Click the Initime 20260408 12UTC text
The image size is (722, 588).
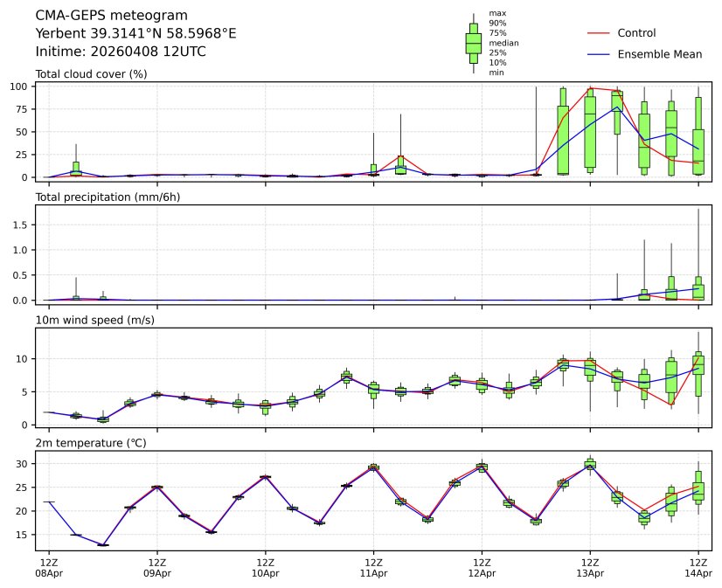(x=121, y=52)
